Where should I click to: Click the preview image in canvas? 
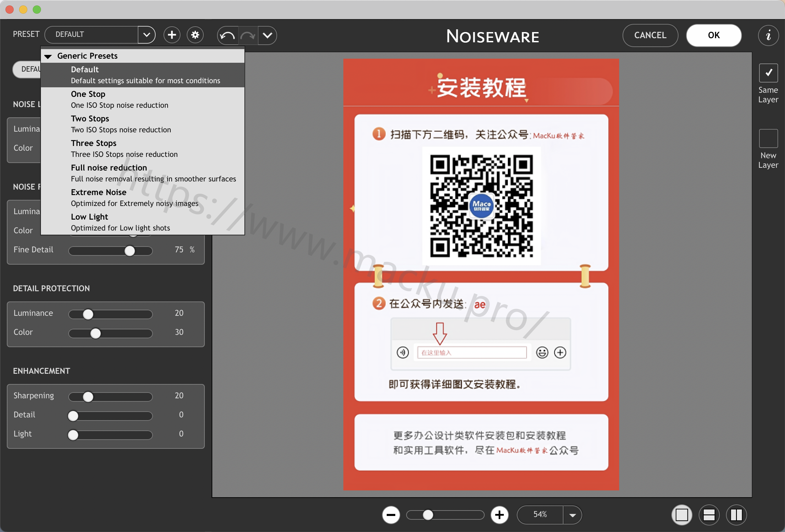coord(481,275)
